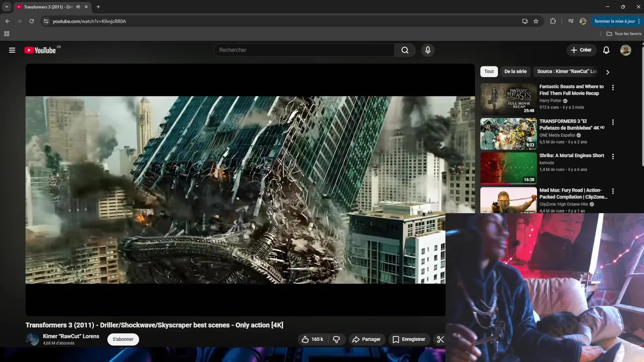Select the Tout filter chip
Viewport: 644px width, 362px height.
tap(489, 71)
